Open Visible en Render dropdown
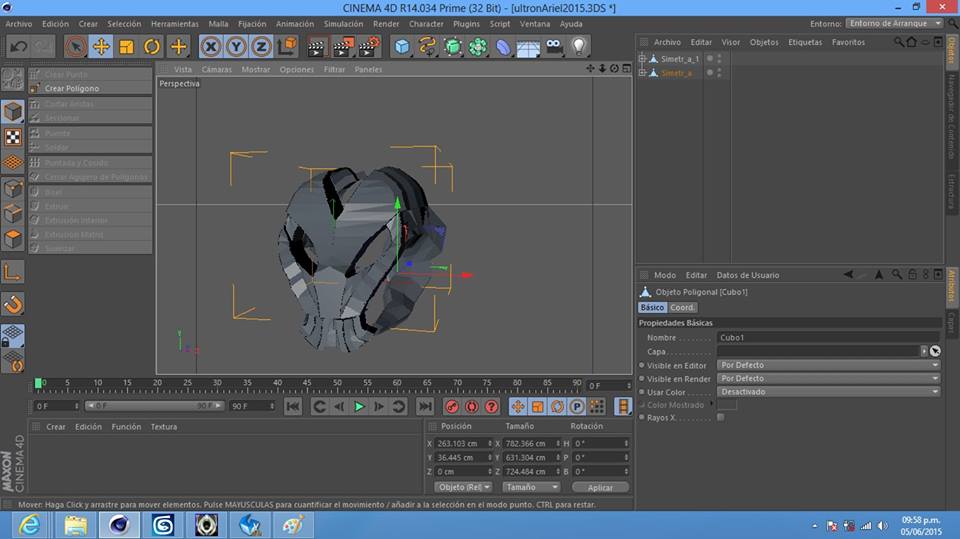This screenshot has width=960, height=539. 828,379
